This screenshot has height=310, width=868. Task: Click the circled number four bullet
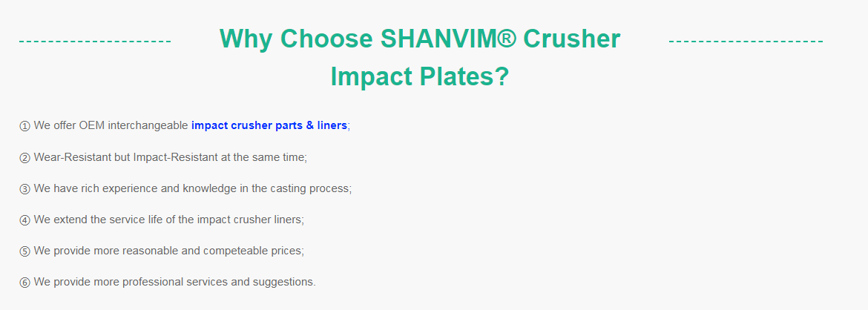tap(24, 220)
